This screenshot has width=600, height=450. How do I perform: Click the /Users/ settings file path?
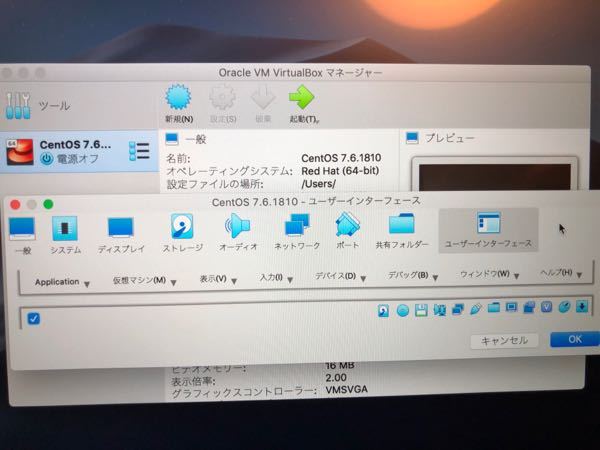pos(318,184)
